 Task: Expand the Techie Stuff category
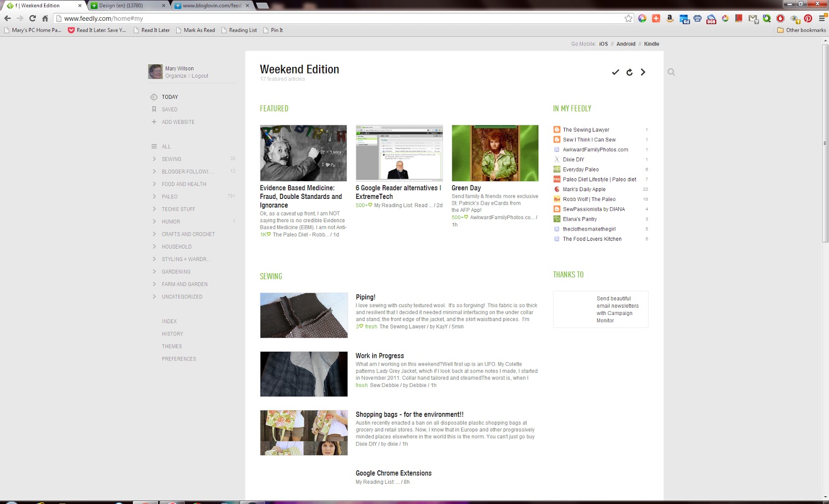pyautogui.click(x=154, y=209)
